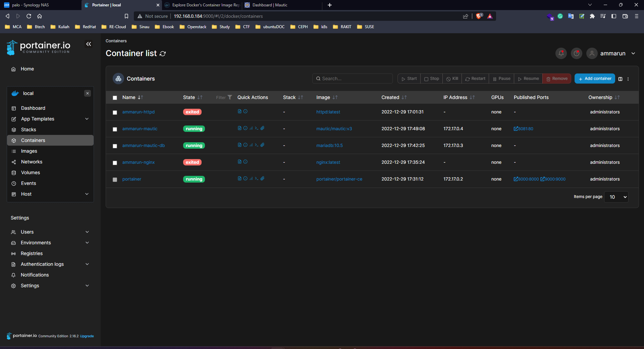Attach console to ammarun-mautic container

click(x=262, y=128)
